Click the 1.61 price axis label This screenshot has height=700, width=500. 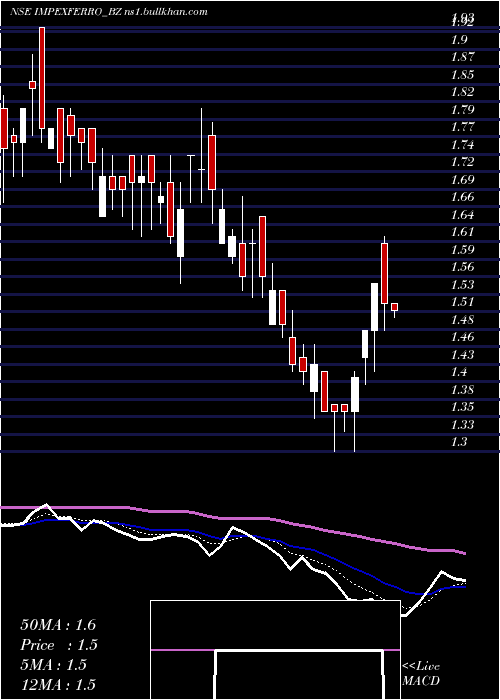pos(463,233)
